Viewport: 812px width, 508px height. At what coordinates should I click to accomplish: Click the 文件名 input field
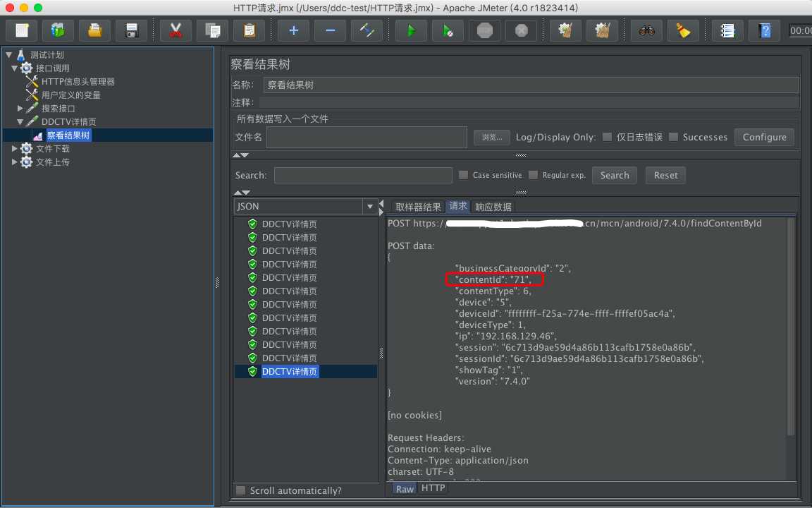(367, 138)
